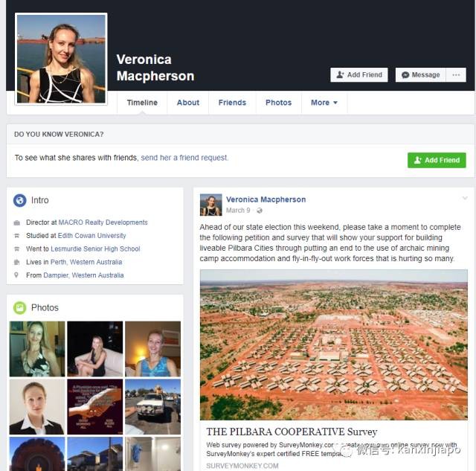Open the MACRO Realty Developments link

103,222
